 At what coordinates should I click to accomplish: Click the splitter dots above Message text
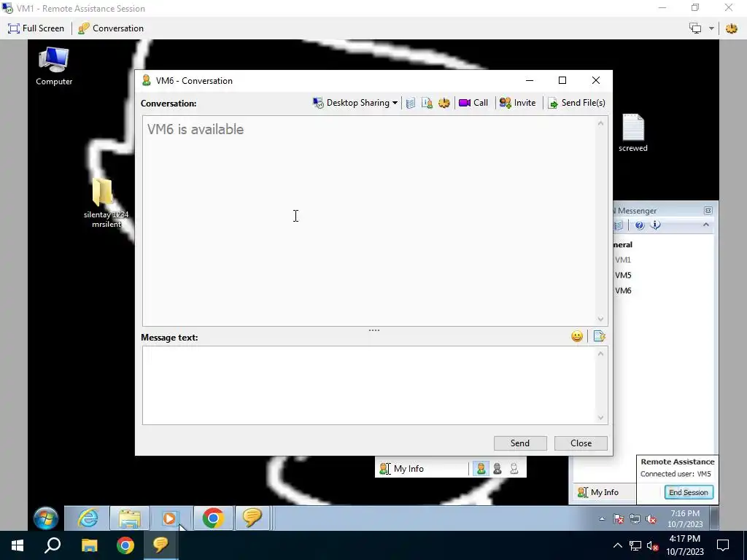click(374, 330)
